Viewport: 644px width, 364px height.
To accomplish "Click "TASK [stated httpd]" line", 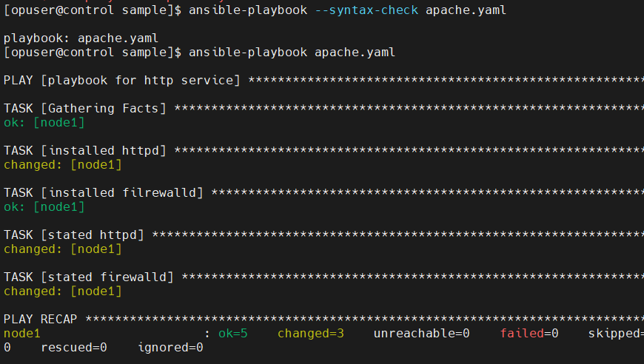I will point(74,235).
